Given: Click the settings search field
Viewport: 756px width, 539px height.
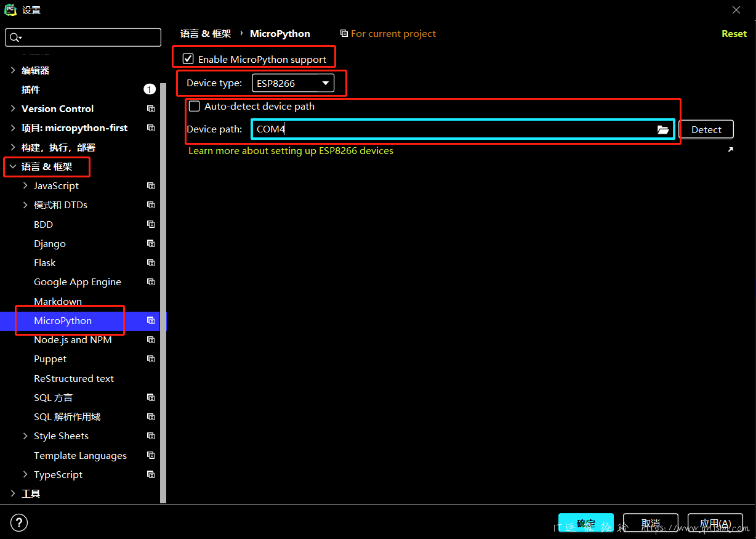Looking at the screenshot, I should [83, 38].
